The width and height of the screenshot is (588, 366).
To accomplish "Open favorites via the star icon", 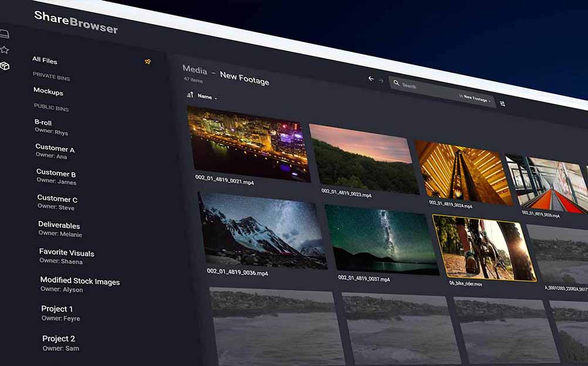I will coord(5,49).
